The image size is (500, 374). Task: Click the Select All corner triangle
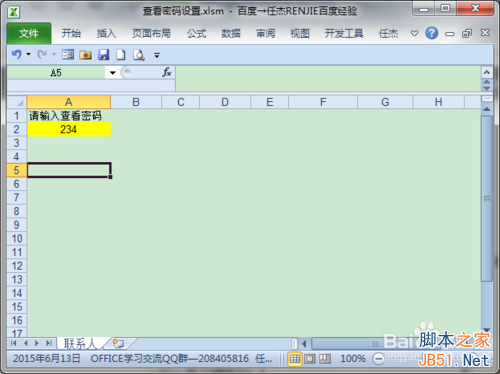pos(17,102)
